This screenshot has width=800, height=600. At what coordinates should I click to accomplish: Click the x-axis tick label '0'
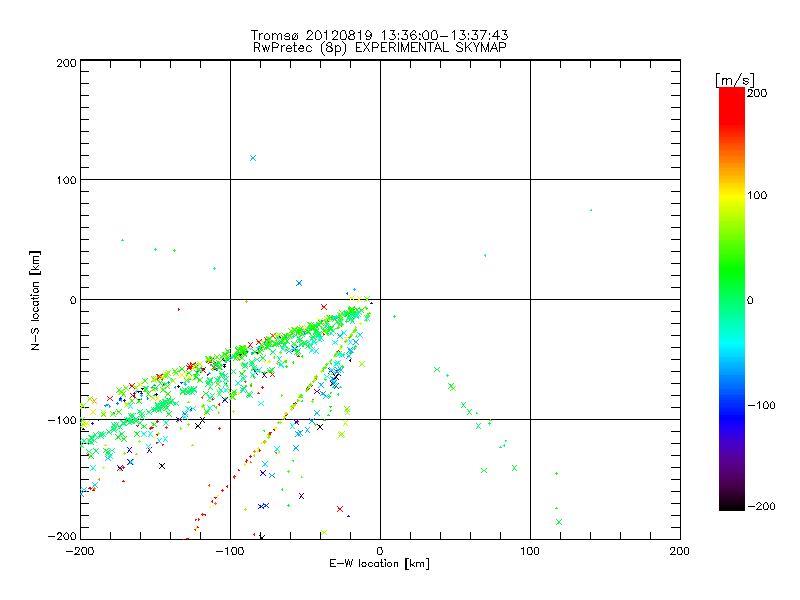pos(380,551)
